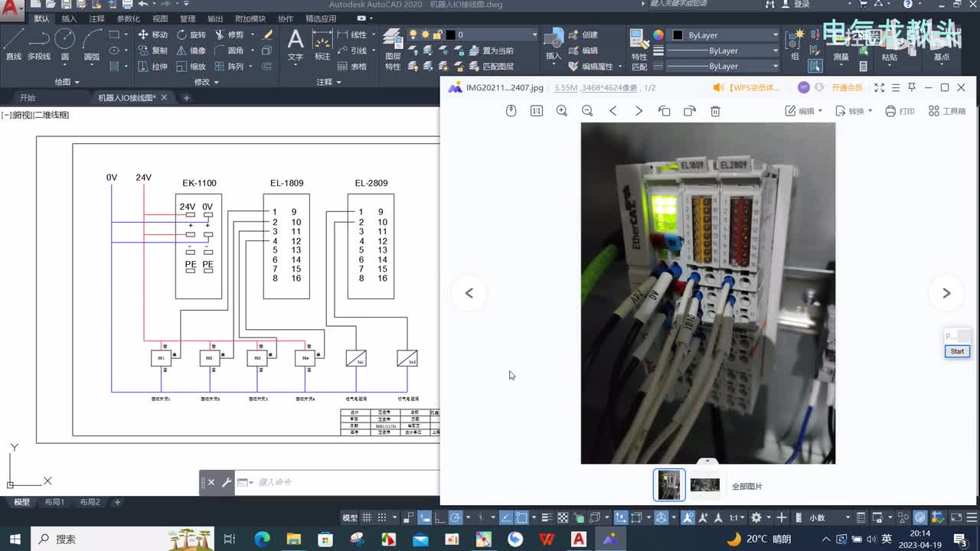Zoom out in the image viewer

point(587,111)
